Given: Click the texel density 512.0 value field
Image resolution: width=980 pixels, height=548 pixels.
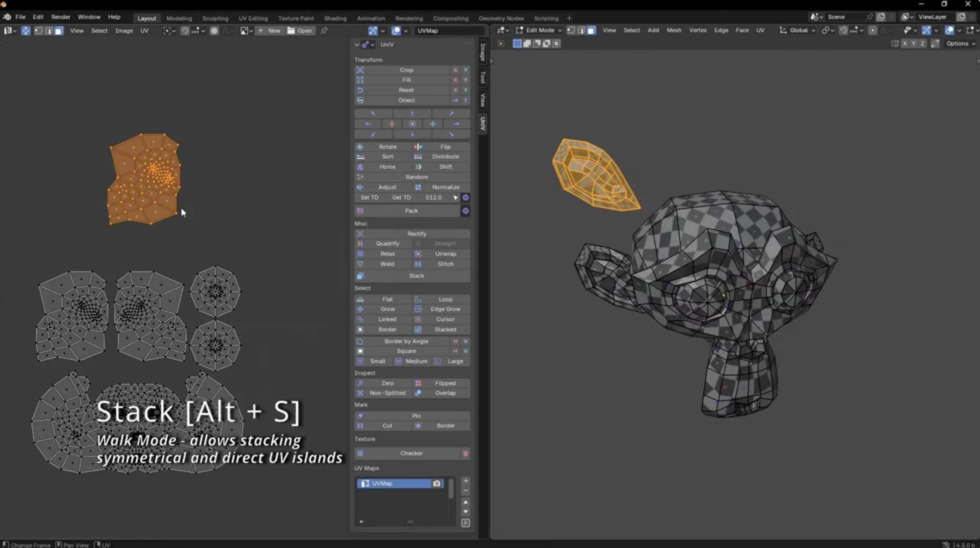Looking at the screenshot, I should coord(433,197).
